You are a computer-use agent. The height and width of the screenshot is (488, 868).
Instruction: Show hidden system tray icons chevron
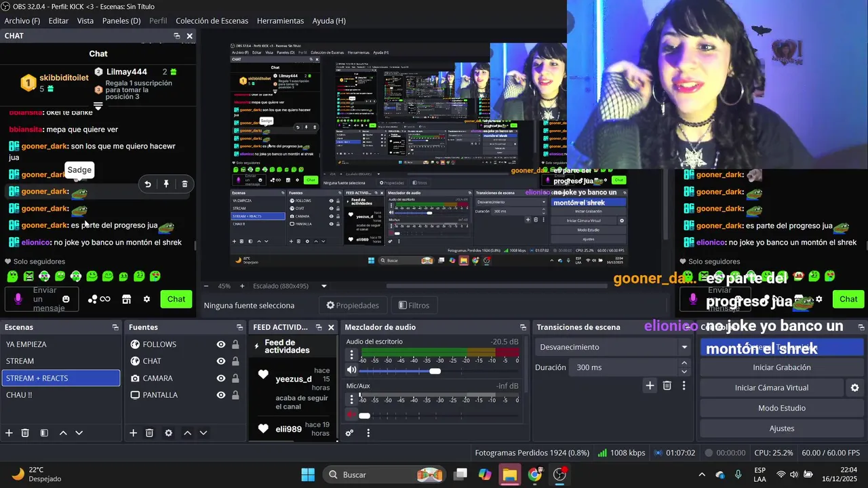click(702, 474)
